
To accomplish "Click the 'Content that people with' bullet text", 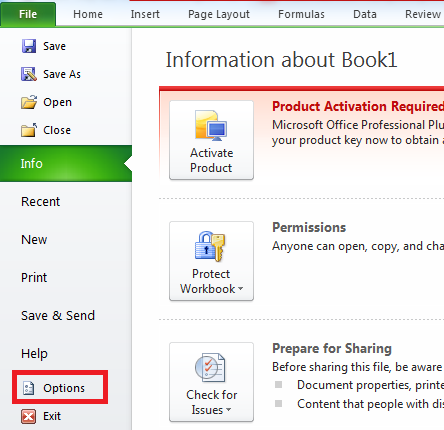I will pos(370,404).
